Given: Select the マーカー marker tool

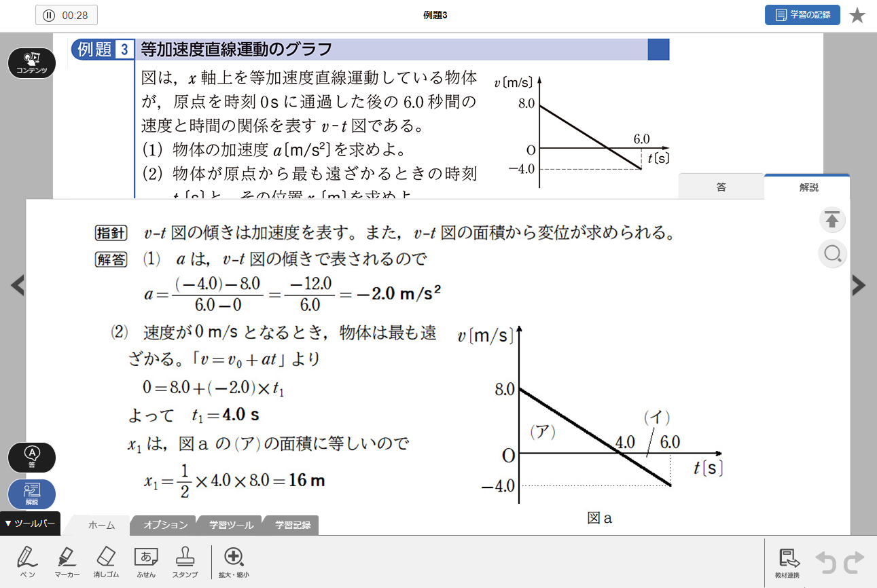Looking at the screenshot, I should [x=67, y=562].
